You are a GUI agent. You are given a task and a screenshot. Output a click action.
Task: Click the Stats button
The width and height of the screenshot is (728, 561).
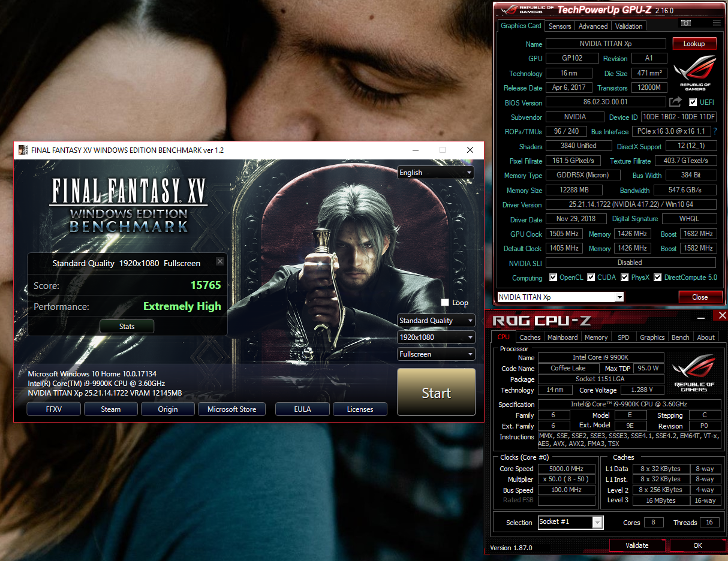(x=127, y=327)
